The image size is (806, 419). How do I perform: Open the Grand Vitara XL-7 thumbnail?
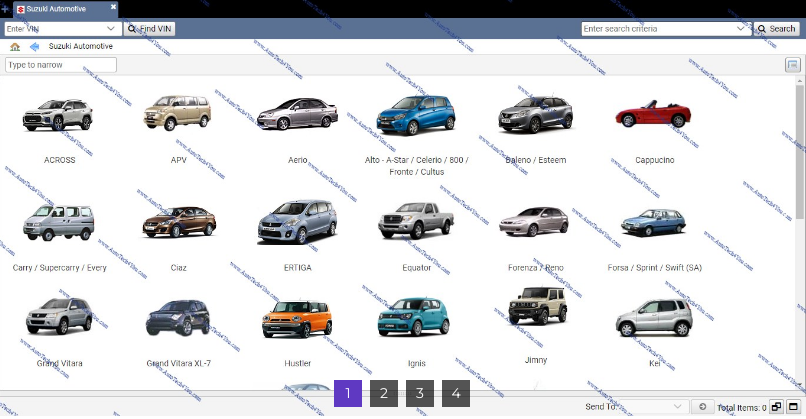click(178, 318)
